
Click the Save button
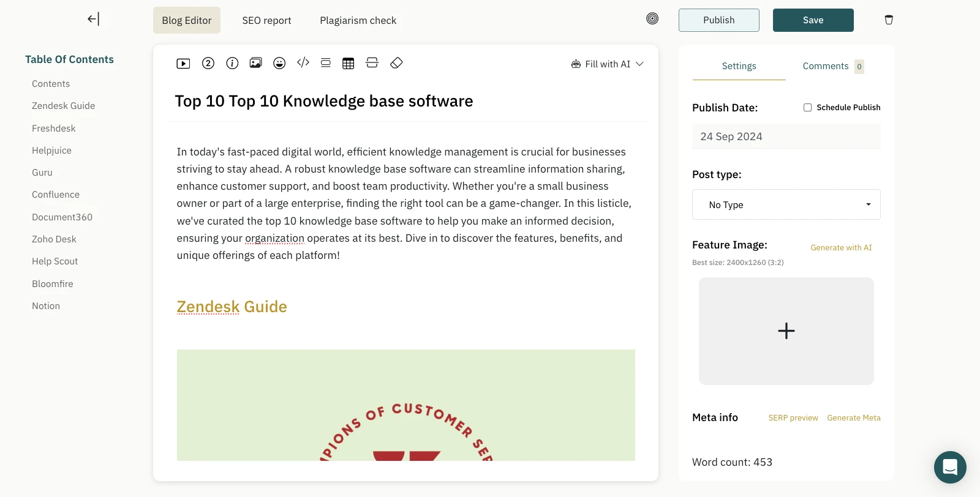[813, 20]
